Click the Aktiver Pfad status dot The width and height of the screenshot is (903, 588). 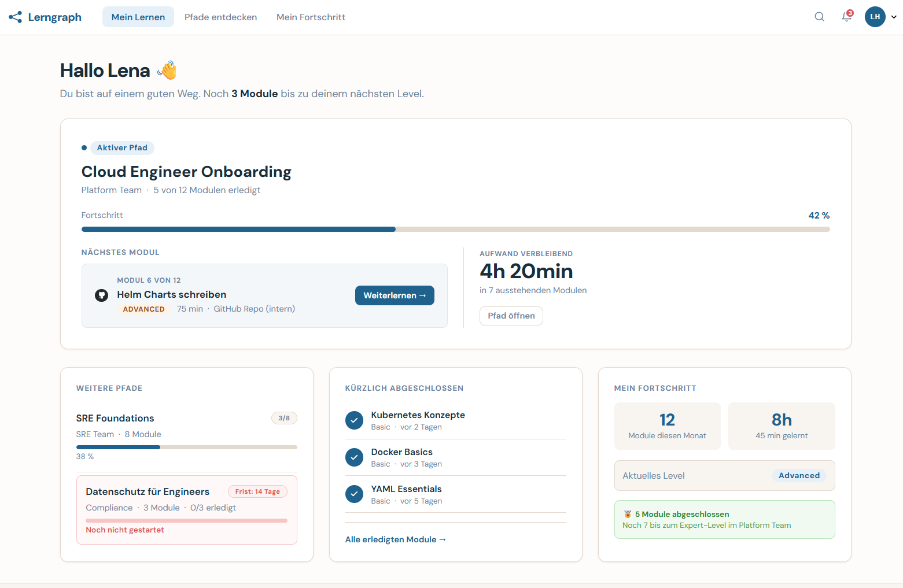pyautogui.click(x=84, y=148)
